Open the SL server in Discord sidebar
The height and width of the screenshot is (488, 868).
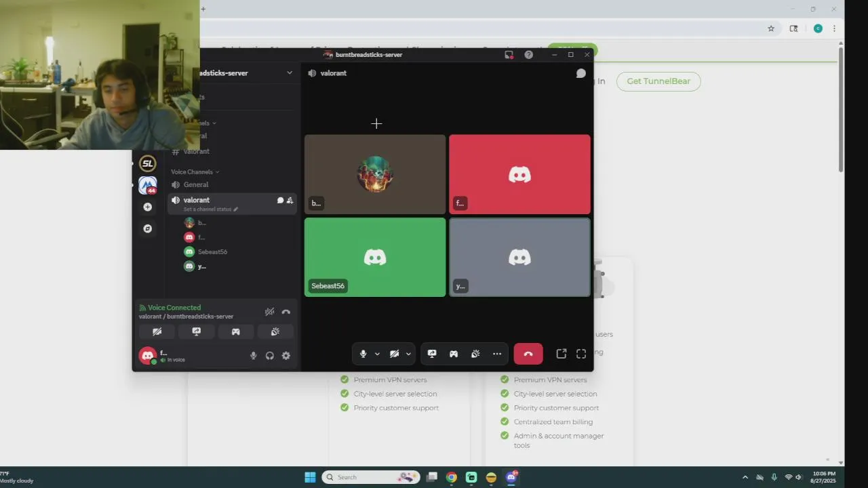(x=148, y=163)
